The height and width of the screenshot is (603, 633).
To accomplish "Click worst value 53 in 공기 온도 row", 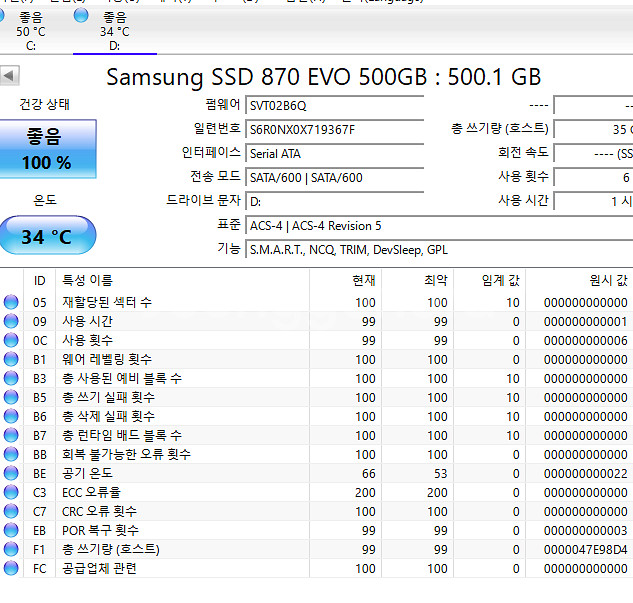I will [440, 473].
